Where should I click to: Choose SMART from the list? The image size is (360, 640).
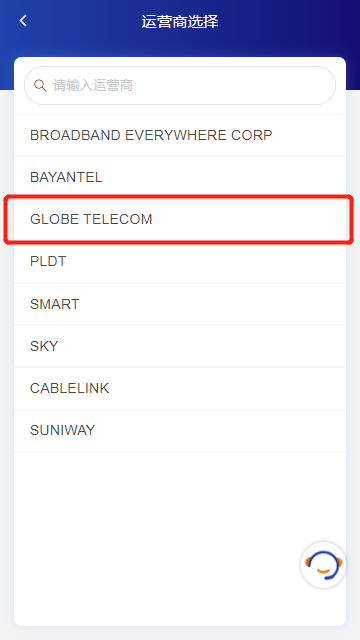pyautogui.click(x=180, y=304)
